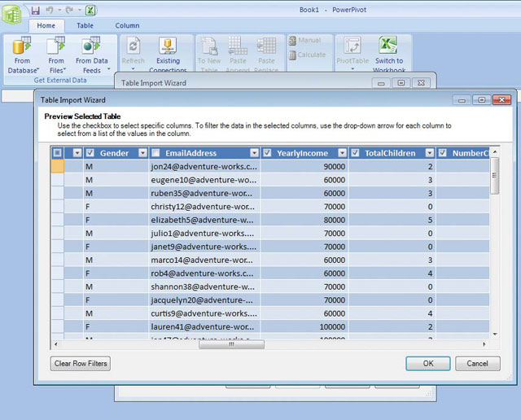Viewport: 521px width, 420px height.
Task: Click email cell jon24@adventure-works.c...
Action: click(x=204, y=167)
